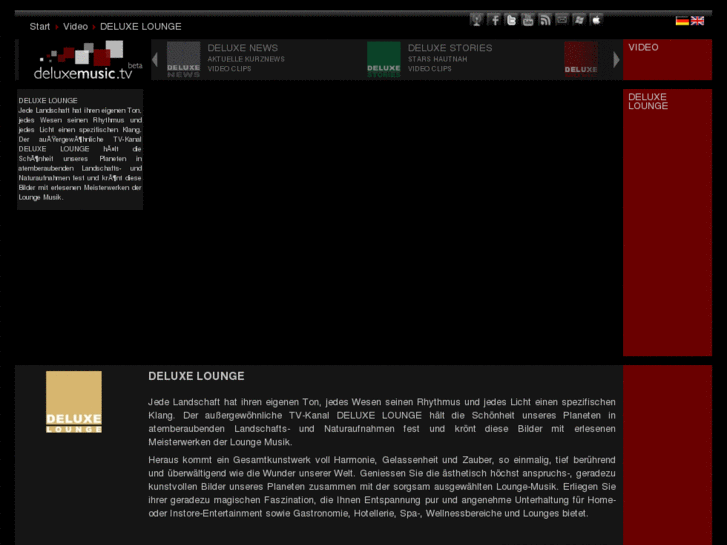
Task: Go to Video in the breadcrumb
Action: [x=75, y=26]
